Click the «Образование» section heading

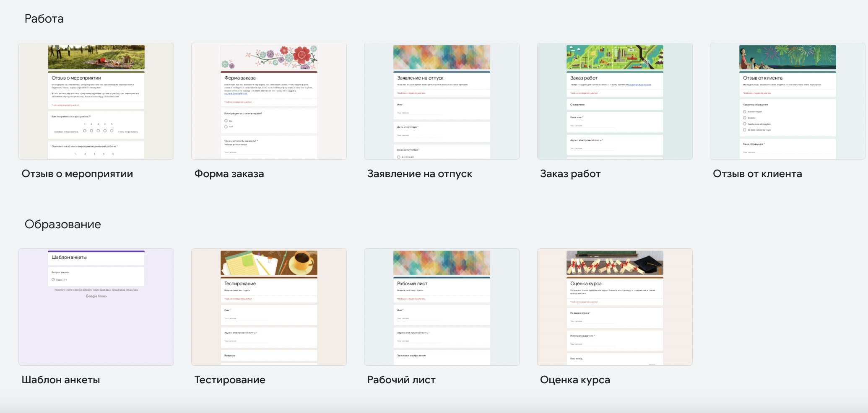[x=63, y=225]
